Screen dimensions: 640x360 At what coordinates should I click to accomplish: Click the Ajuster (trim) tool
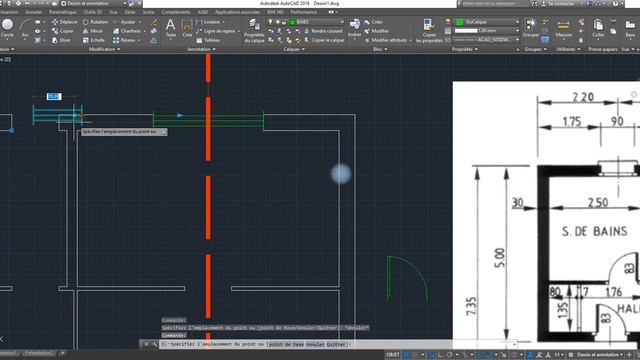pyautogui.click(x=124, y=22)
